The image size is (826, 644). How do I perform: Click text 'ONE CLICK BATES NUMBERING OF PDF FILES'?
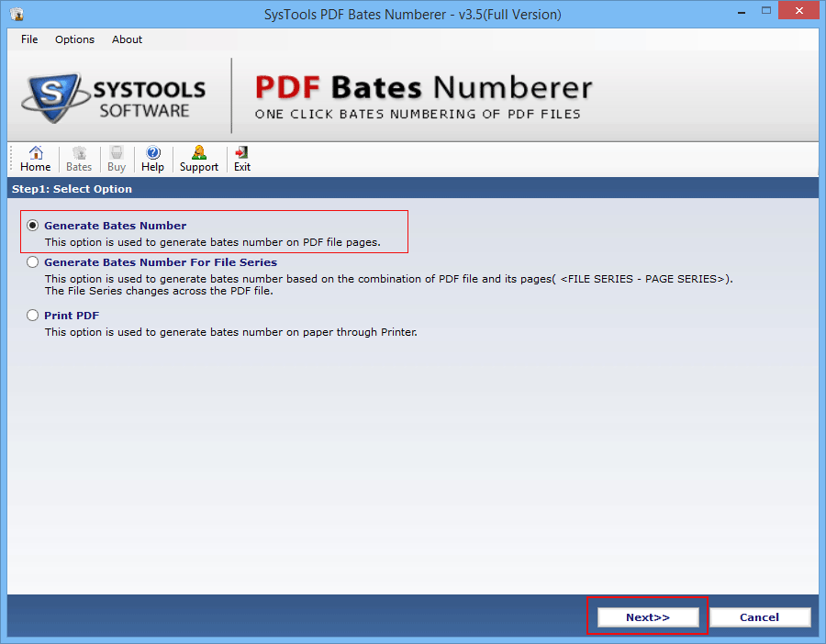418,115
